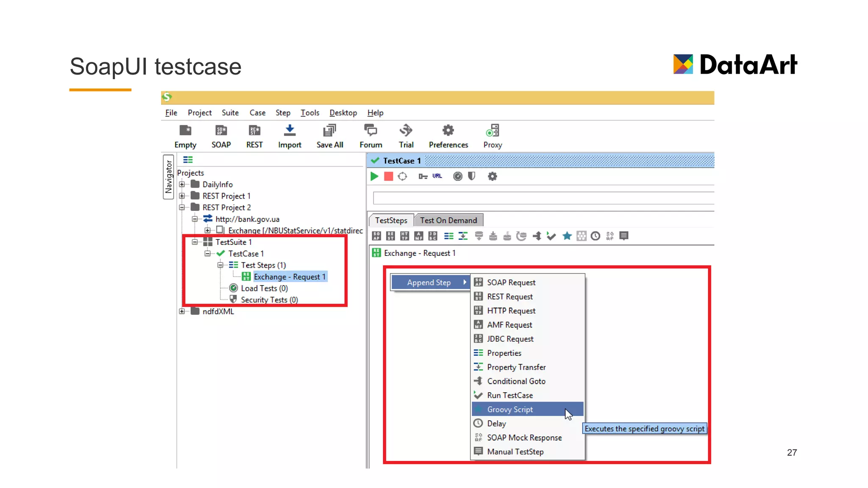Collapse the http://bank.gov.ua node

click(x=195, y=219)
